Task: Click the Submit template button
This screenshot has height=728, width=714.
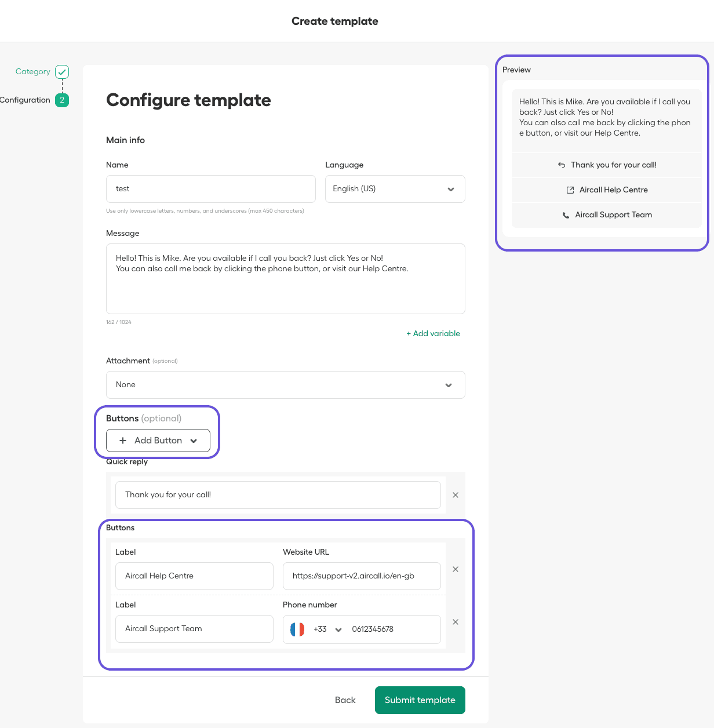Action: [x=420, y=700]
